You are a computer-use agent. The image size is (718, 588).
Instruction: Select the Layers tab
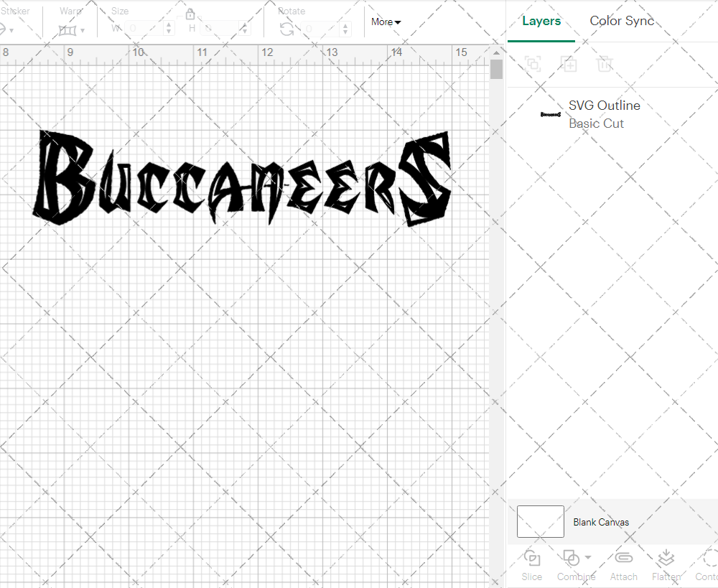pos(541,21)
